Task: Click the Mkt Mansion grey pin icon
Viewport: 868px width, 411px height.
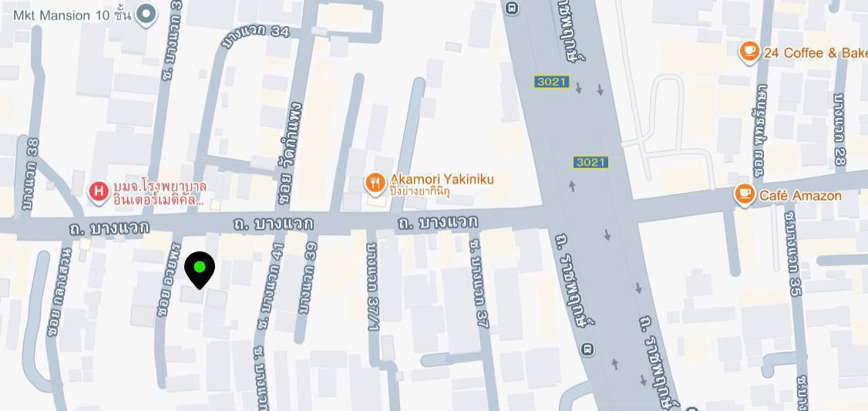Action: click(x=146, y=15)
